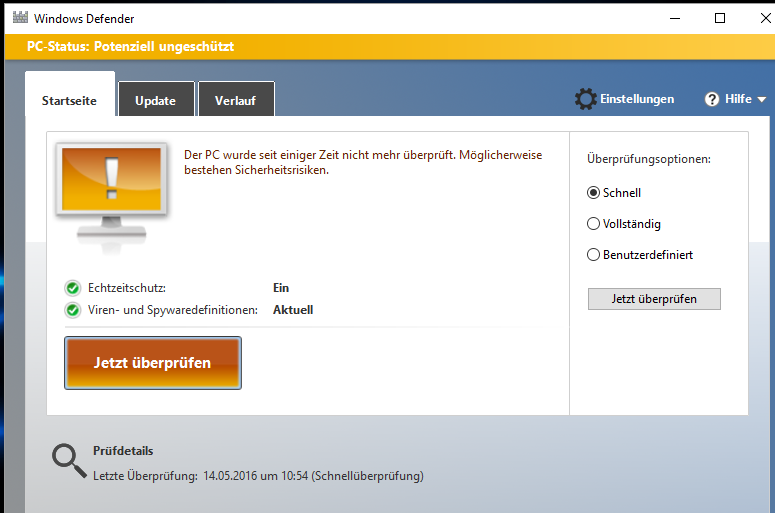Click the Windows Defender castle icon in title bar
This screenshot has height=513, width=775.
pyautogui.click(x=20, y=18)
